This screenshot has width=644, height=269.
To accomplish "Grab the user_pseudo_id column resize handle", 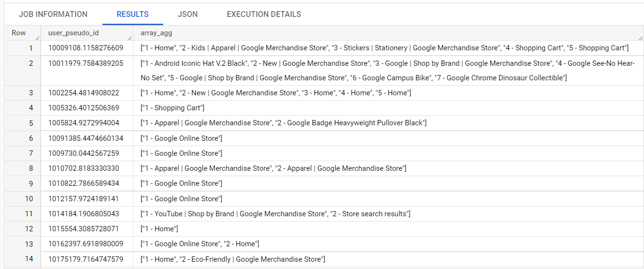I will pos(129,37).
